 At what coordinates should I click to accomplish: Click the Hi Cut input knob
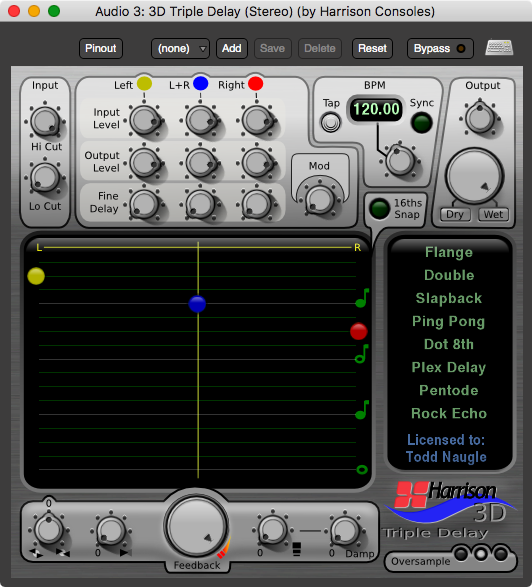coord(45,121)
